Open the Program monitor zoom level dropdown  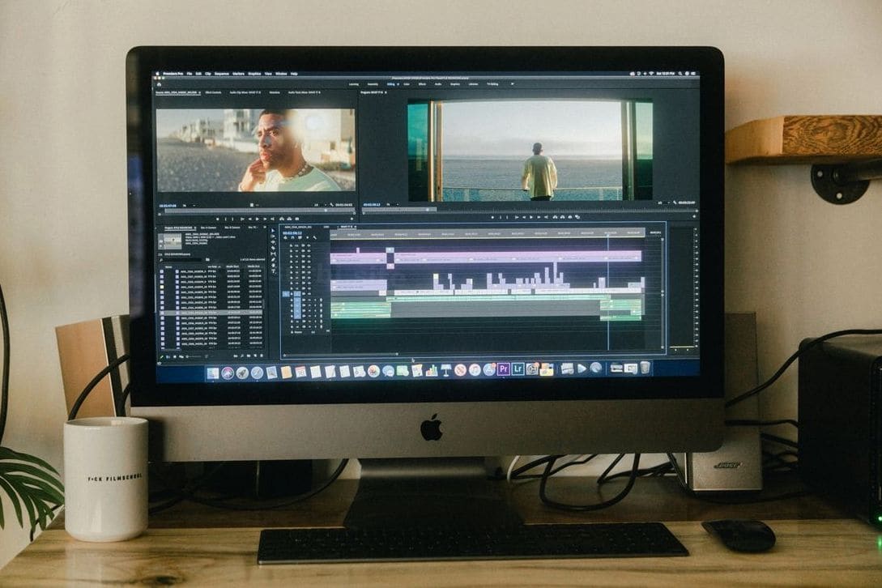click(391, 204)
